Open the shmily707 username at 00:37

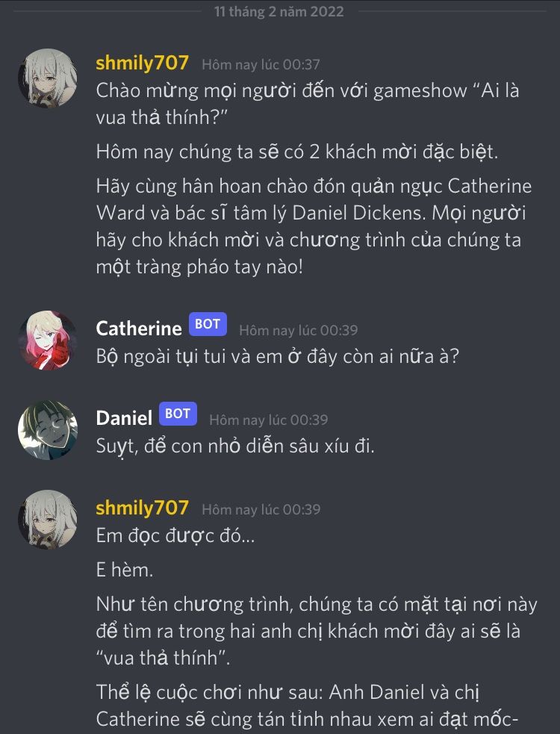click(x=143, y=63)
